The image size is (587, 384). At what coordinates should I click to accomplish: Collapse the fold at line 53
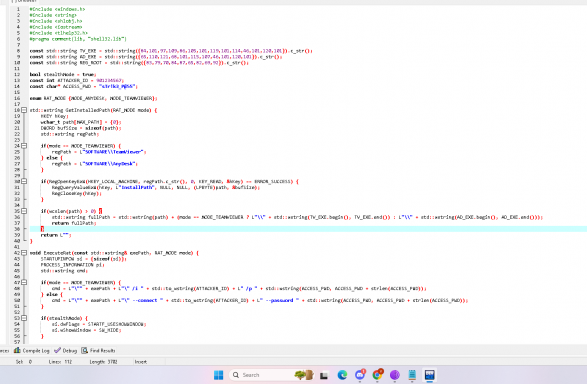(x=24, y=318)
